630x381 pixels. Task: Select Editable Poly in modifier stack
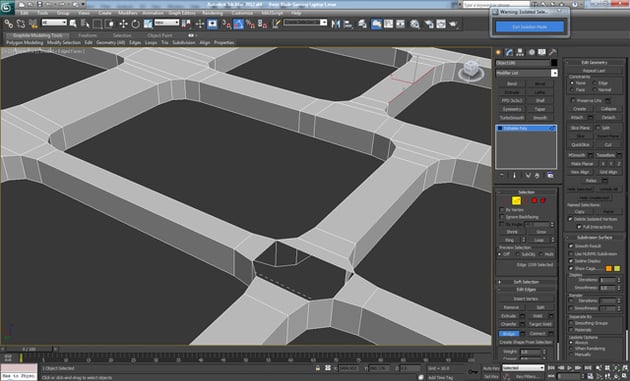[x=526, y=128]
